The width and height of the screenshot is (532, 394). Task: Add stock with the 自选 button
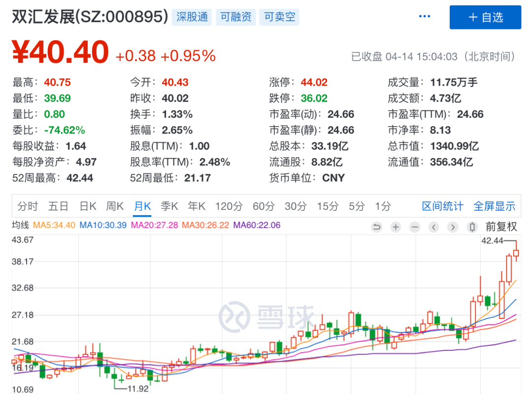(485, 17)
